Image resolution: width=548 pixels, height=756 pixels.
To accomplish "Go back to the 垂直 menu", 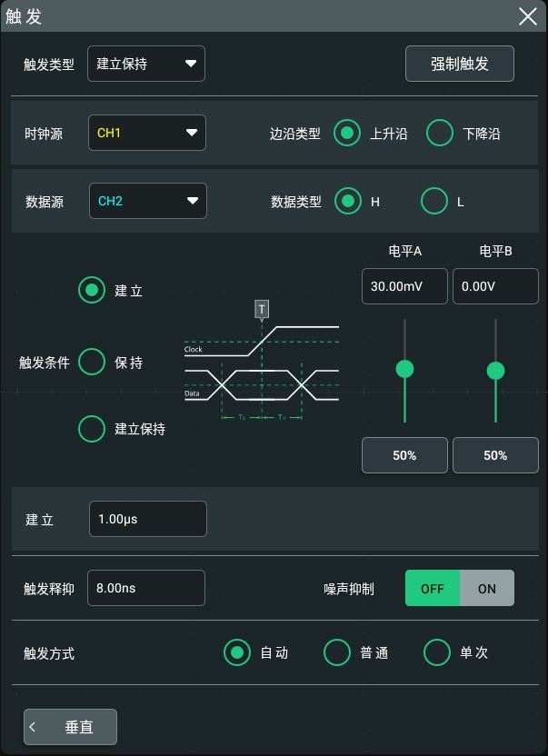I will [70, 727].
